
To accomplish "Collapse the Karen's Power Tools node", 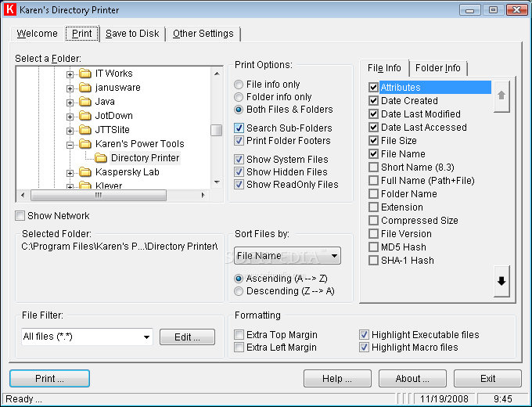I will click(x=70, y=145).
